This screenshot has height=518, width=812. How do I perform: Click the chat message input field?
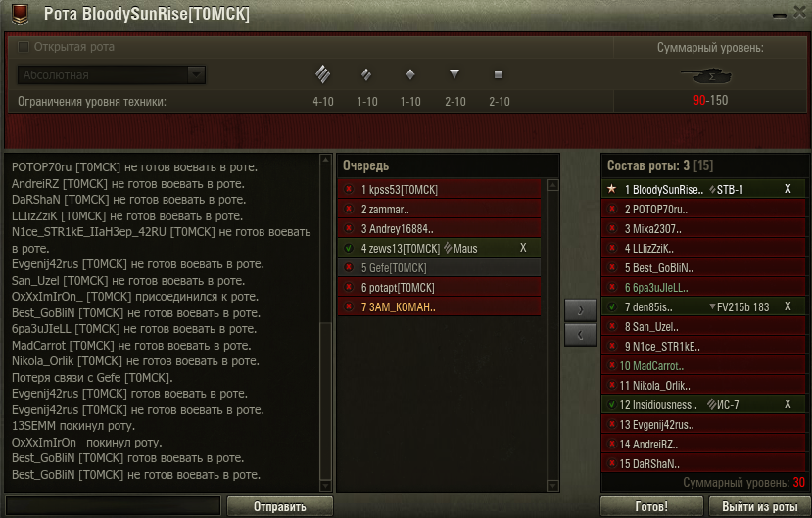pyautogui.click(x=113, y=506)
